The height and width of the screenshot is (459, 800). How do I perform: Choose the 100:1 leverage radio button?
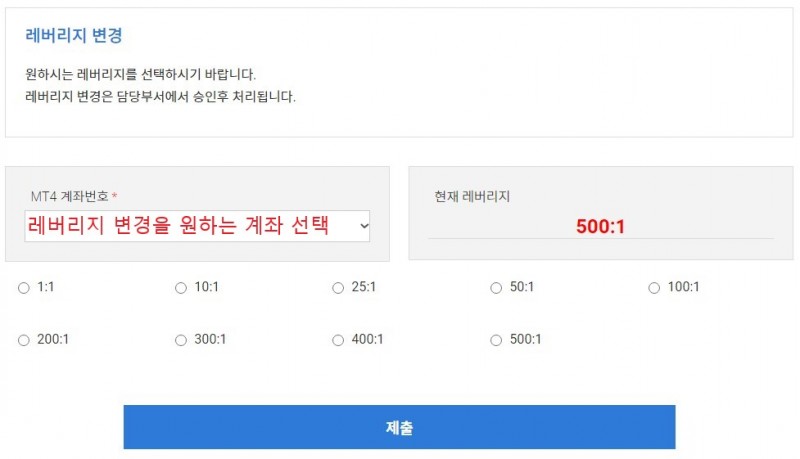point(654,288)
